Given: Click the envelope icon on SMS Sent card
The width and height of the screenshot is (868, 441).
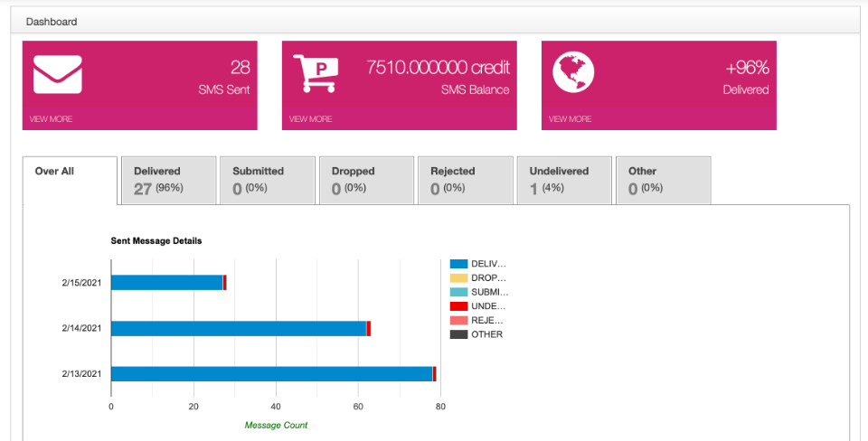Looking at the screenshot, I should click(58, 74).
